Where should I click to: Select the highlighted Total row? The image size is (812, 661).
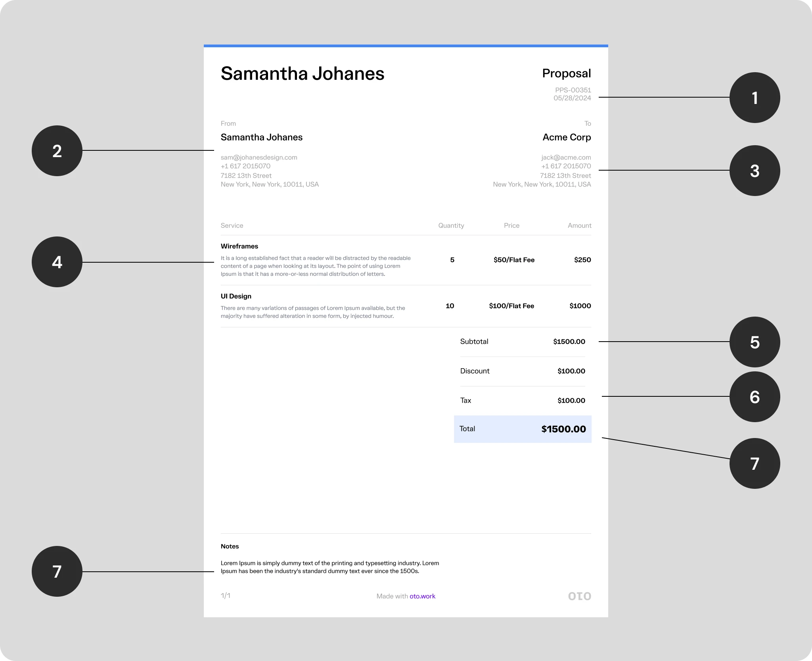click(x=523, y=429)
